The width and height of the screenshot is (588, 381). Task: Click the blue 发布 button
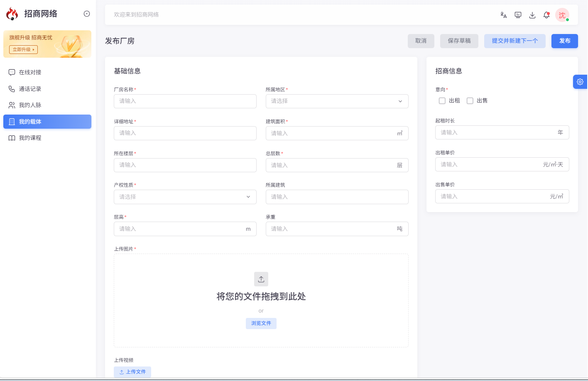565,41
